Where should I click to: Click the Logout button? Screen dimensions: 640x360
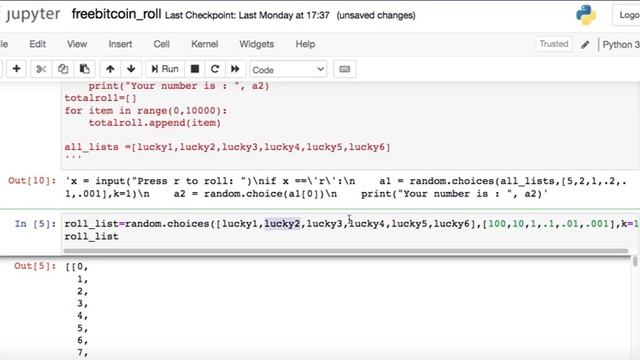[x=627, y=15]
